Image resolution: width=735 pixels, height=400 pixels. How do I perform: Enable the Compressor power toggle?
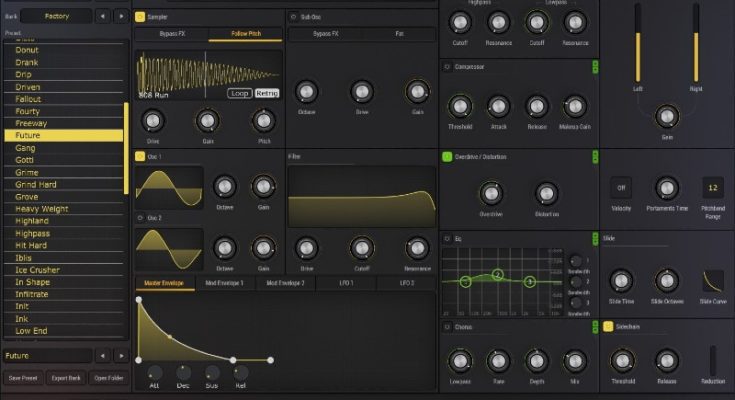pos(447,67)
